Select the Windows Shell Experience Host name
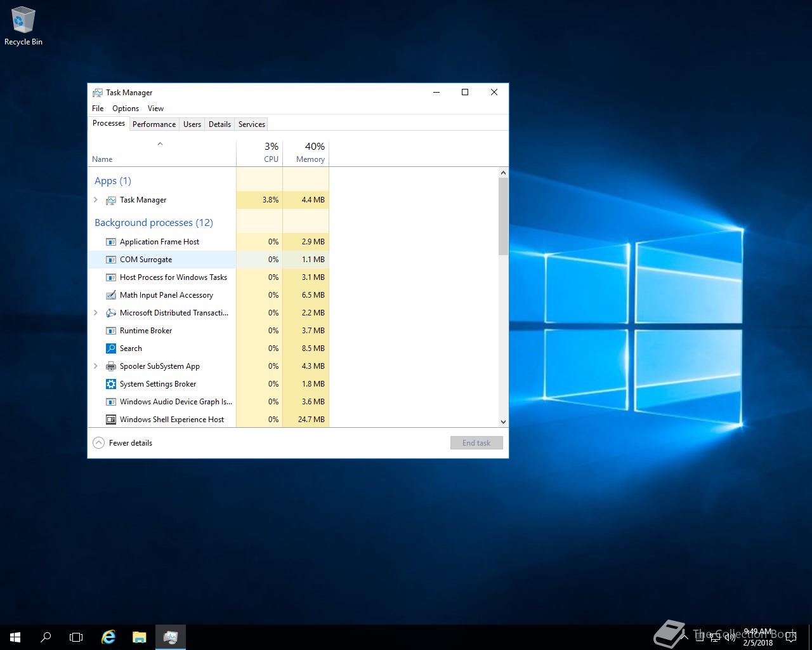812x650 pixels. pos(172,420)
